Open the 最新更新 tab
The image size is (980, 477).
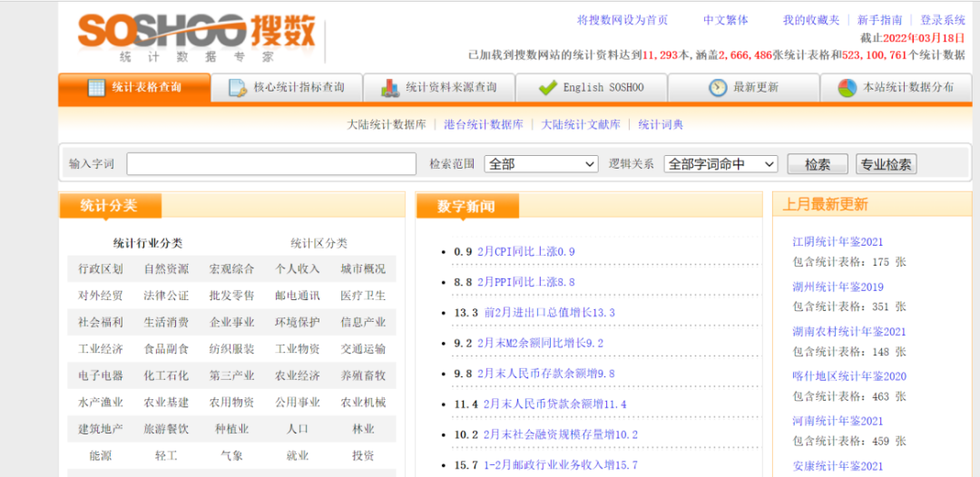(744, 87)
